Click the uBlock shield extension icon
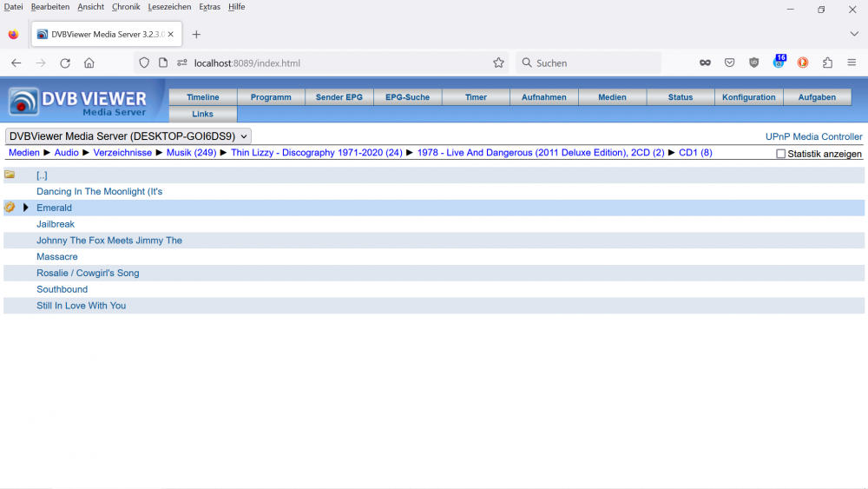 (754, 63)
